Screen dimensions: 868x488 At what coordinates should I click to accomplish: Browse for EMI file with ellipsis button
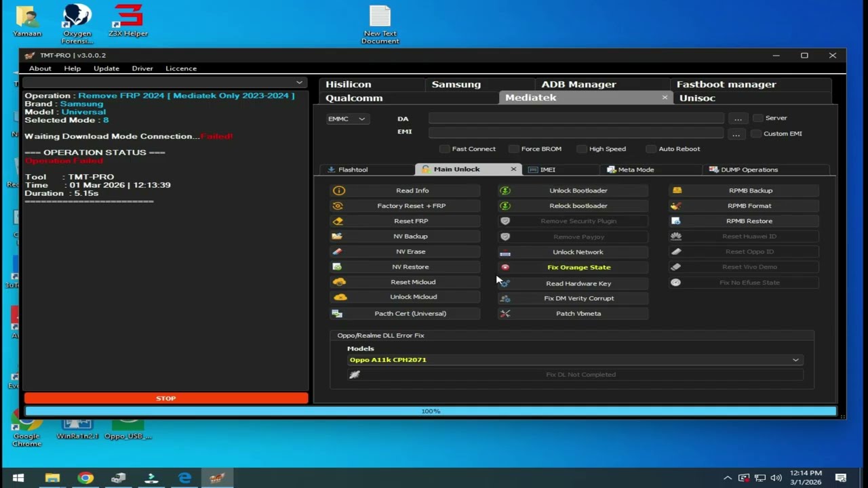point(736,134)
